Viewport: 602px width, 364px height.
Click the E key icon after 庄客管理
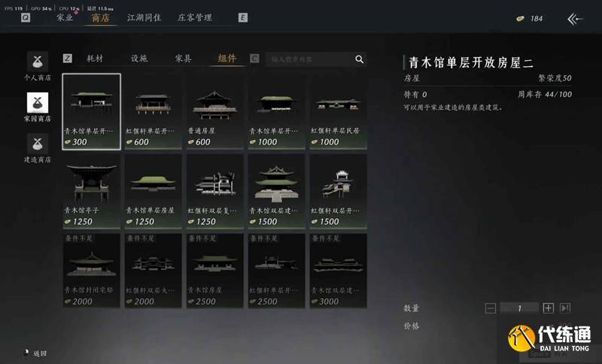click(x=242, y=17)
